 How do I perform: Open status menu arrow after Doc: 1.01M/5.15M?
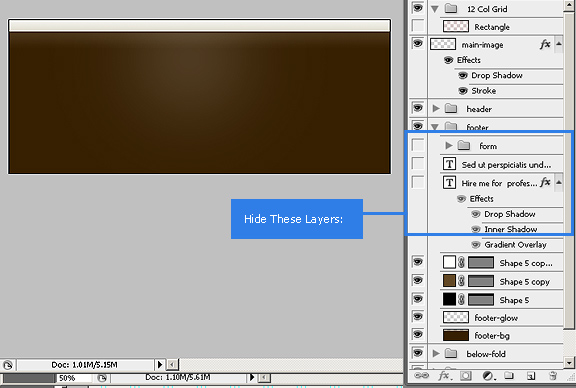pyautogui.click(x=160, y=364)
